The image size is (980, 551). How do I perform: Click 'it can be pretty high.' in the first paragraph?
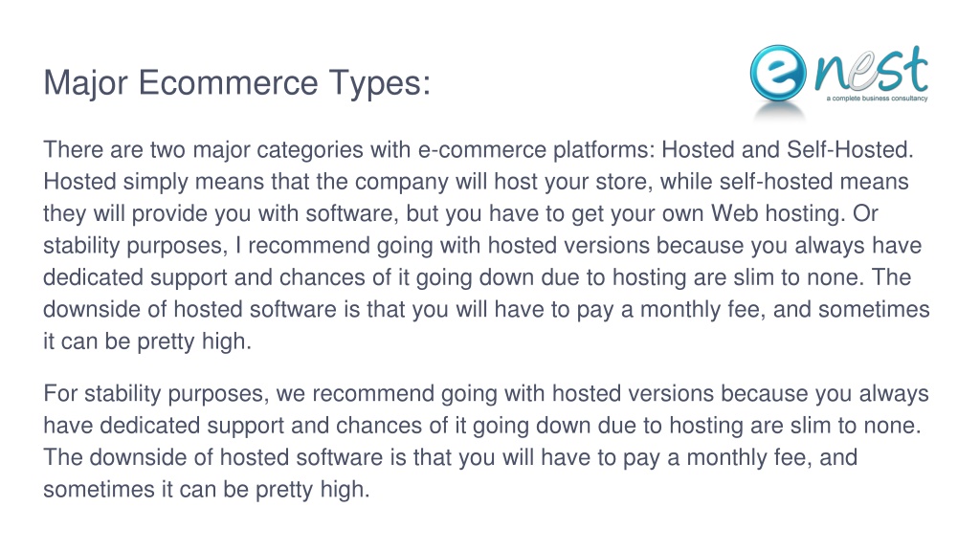pos(147,342)
